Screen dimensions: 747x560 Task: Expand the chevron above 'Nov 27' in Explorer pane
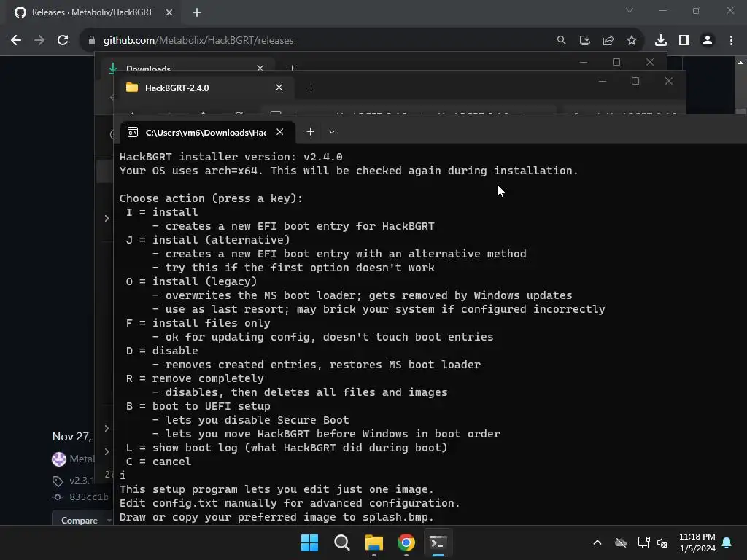coord(107,428)
